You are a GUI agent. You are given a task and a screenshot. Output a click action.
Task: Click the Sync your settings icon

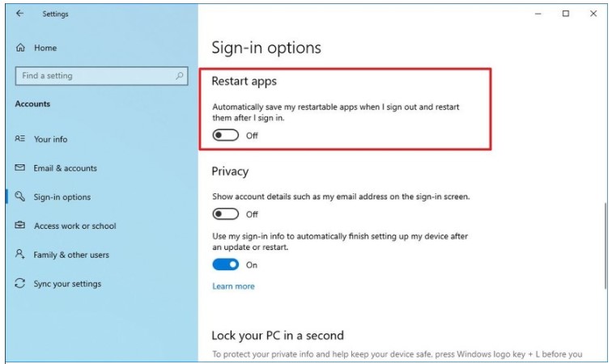click(20, 284)
